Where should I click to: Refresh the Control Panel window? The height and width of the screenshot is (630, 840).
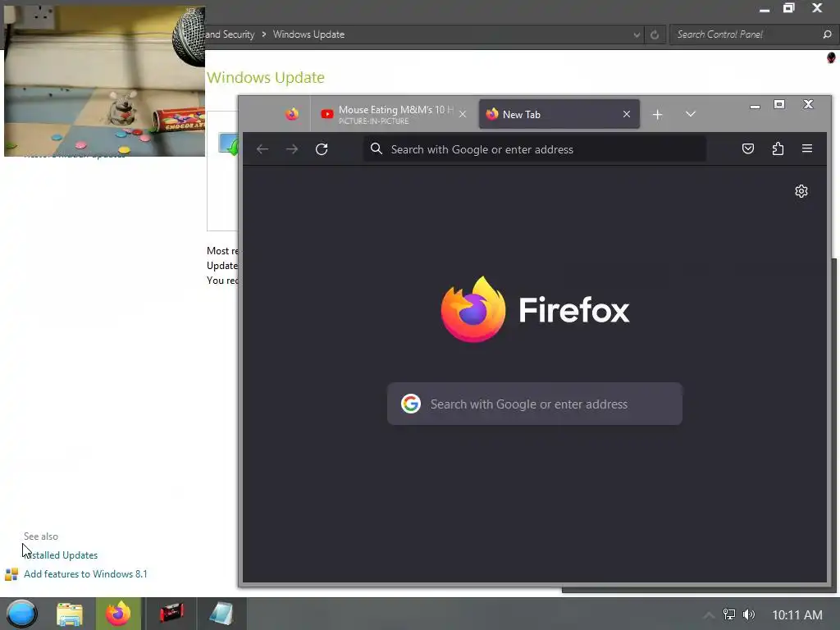coord(655,34)
